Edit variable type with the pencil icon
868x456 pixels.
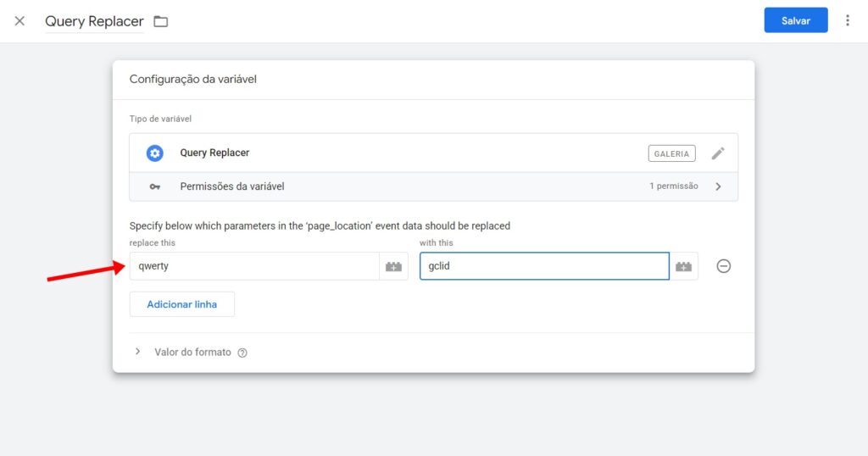[x=718, y=153]
